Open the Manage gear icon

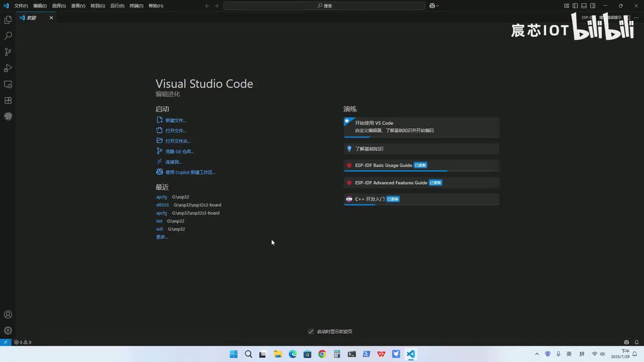point(8,331)
